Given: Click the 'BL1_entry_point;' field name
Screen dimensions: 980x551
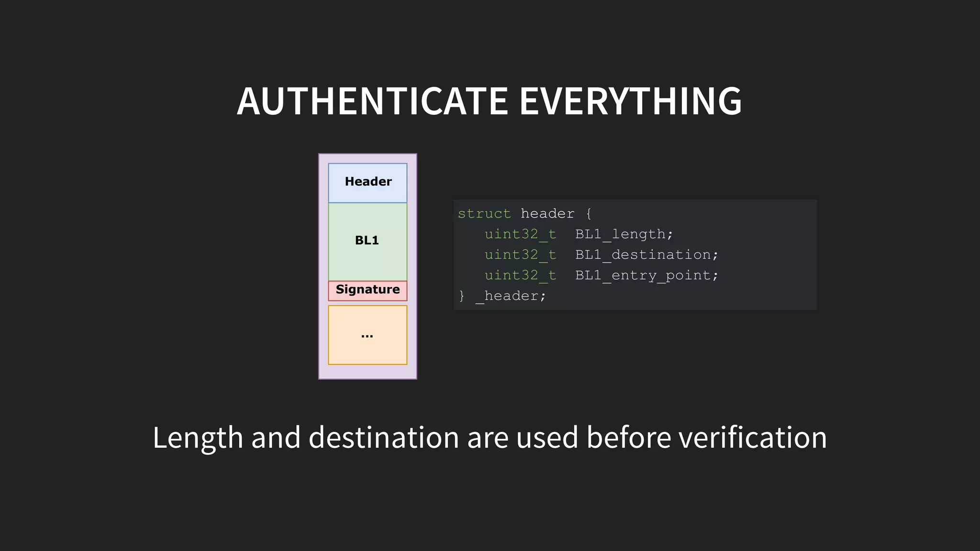Looking at the screenshot, I should pos(646,275).
